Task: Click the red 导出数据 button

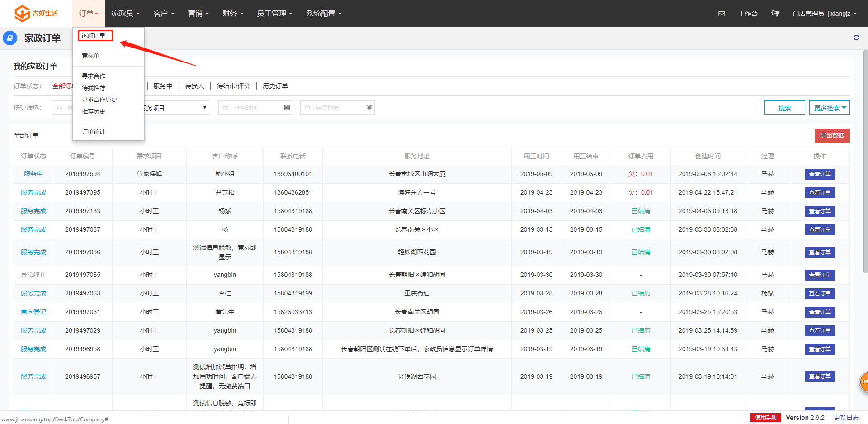Action: [832, 135]
